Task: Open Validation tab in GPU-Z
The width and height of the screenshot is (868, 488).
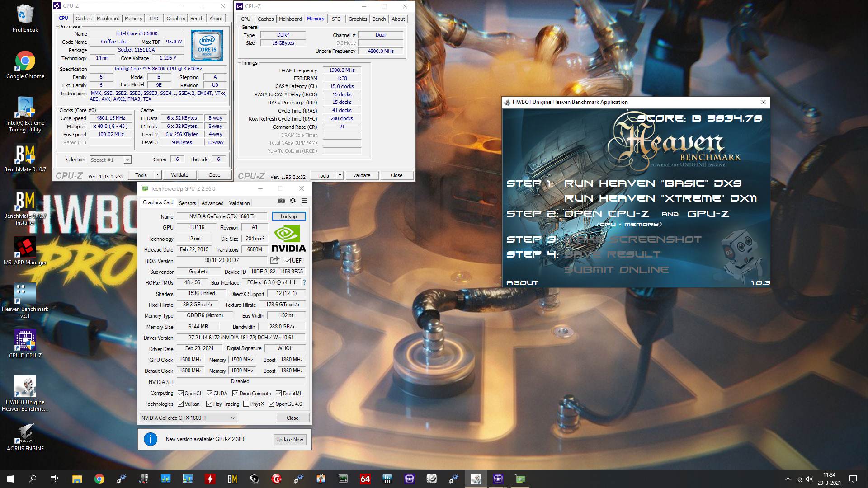Action: coord(239,203)
